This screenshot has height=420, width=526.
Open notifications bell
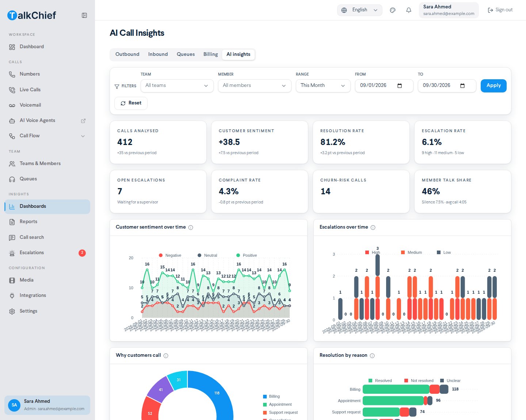(409, 10)
